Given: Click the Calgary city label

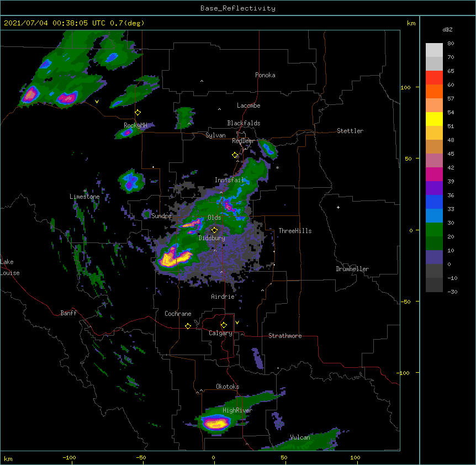Looking at the screenshot, I should (220, 333).
